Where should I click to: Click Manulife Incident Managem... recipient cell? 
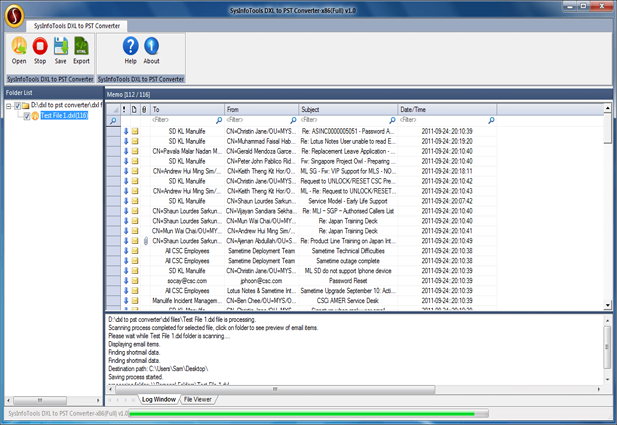tap(187, 301)
